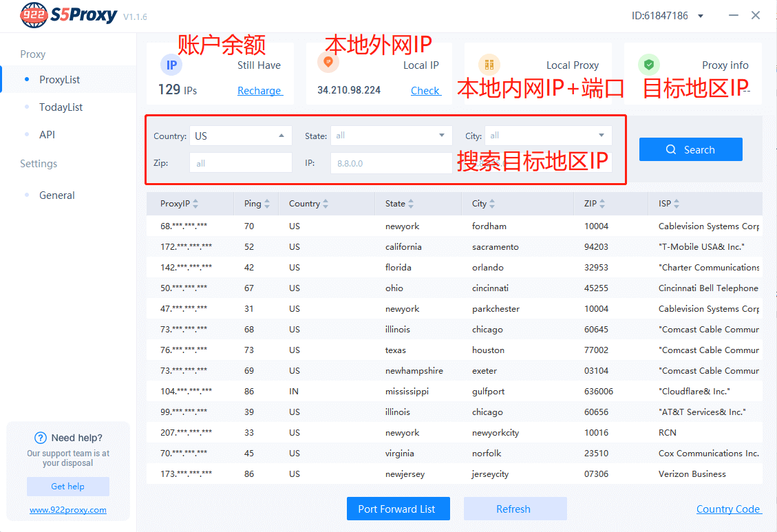Click the bullet icon beside General
777x532 pixels.
pos(28,195)
